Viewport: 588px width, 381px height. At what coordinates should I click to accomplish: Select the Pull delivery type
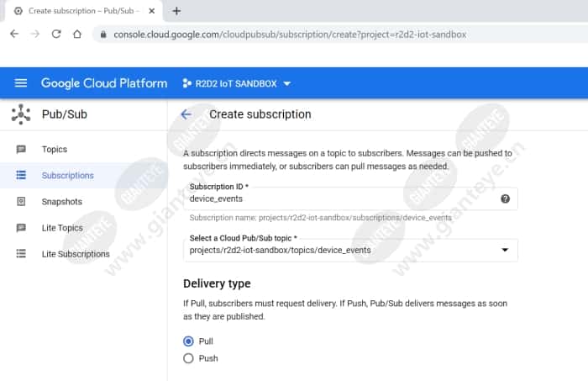coord(188,341)
